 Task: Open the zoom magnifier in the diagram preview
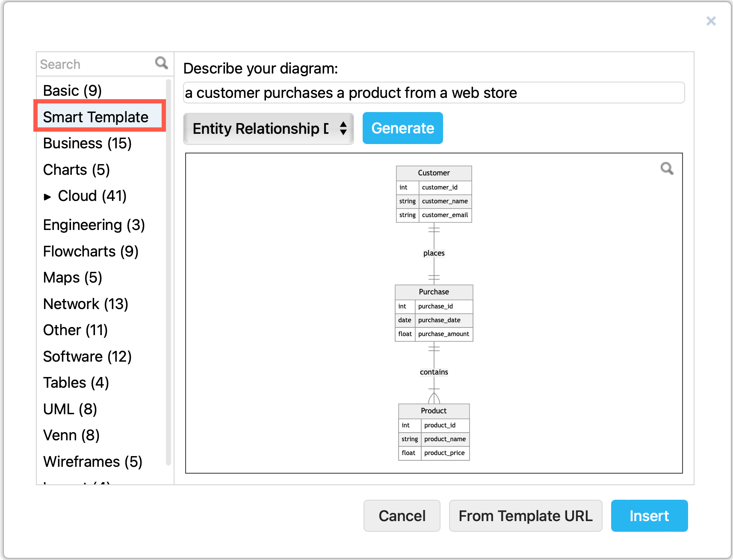[667, 169]
